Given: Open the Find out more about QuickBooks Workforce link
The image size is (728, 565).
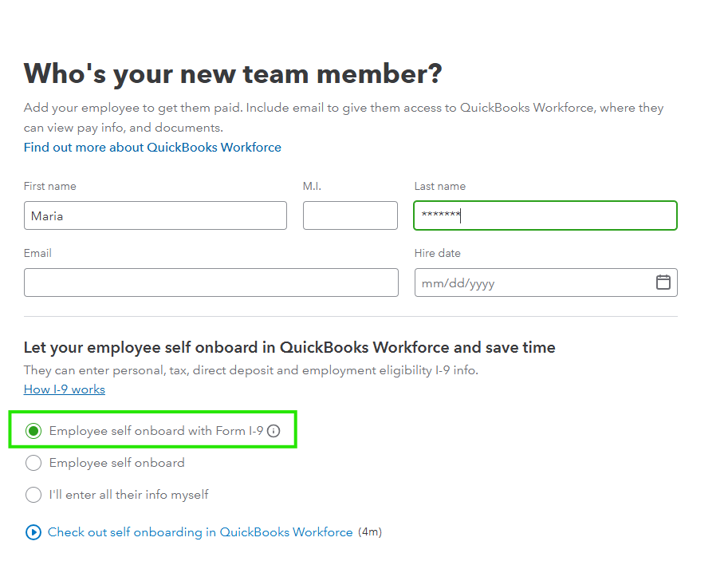Looking at the screenshot, I should [x=152, y=147].
